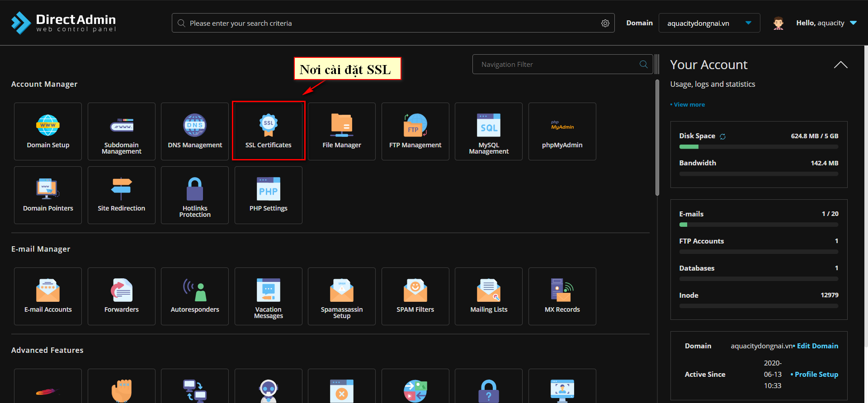Screen dimensions: 868x403
Task: Open Hotlinks Protection
Action: click(x=195, y=195)
